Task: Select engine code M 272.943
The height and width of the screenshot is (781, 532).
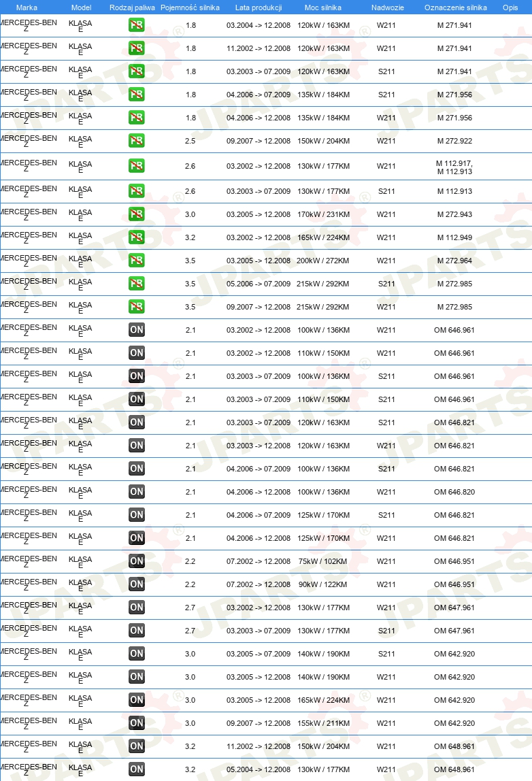Action: [x=454, y=214]
